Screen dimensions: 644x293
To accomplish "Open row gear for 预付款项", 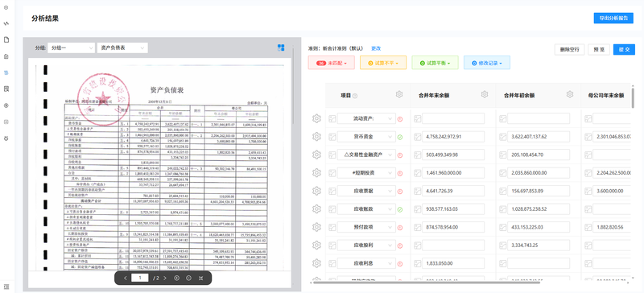I will point(316,227).
